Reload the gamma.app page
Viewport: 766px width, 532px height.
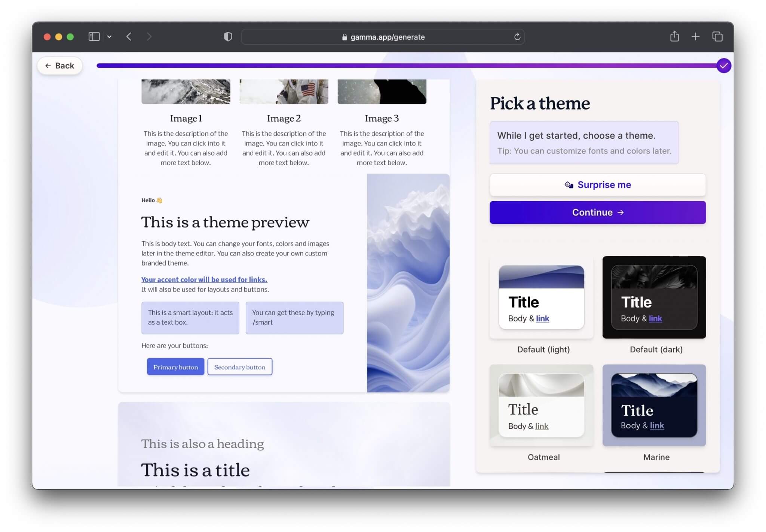tap(517, 37)
